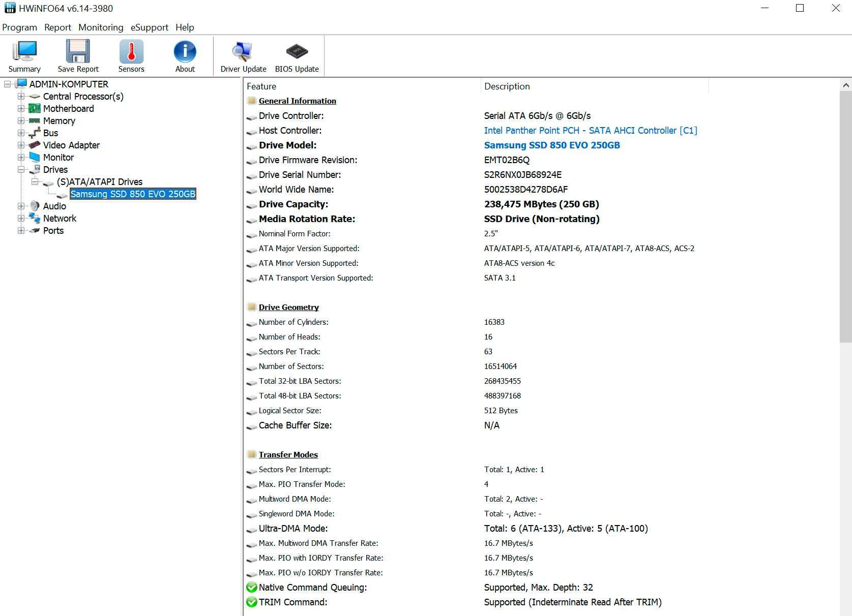
Task: Follow the Intel Panther Point PCH link
Action: pyautogui.click(x=591, y=131)
